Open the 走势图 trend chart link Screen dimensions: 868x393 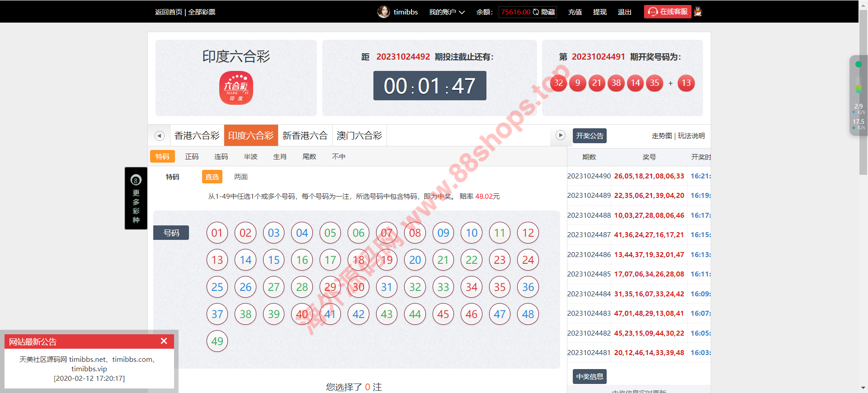661,136
